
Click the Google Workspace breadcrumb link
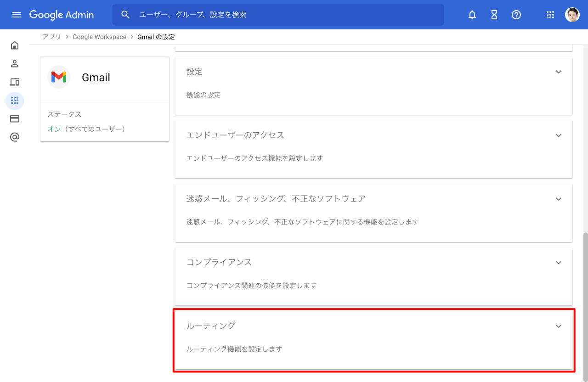coord(99,37)
